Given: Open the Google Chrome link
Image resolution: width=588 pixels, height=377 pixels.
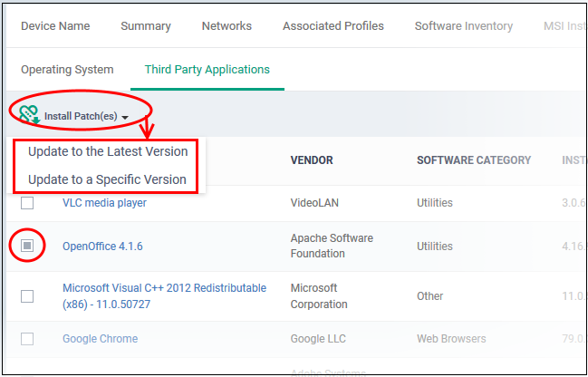Looking at the screenshot, I should (101, 339).
